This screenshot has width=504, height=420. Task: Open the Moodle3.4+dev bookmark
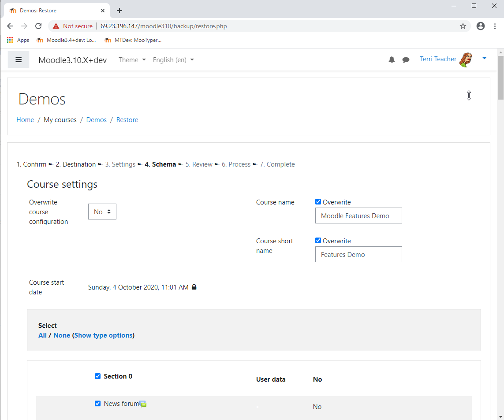(67, 40)
